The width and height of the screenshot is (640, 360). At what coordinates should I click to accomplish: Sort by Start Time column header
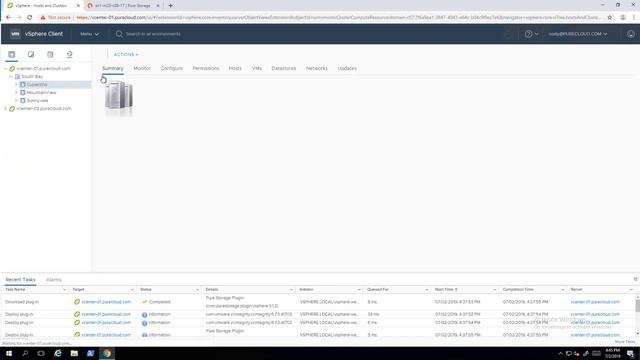point(444,289)
